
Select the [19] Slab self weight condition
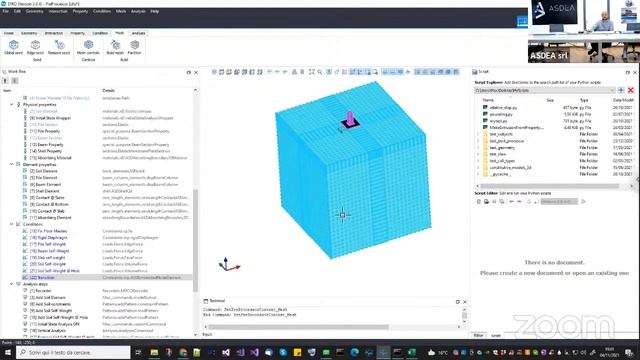click(x=48, y=258)
